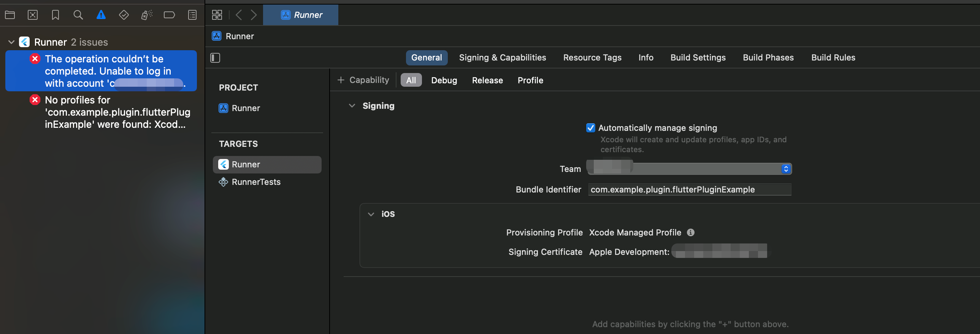Viewport: 980px width, 334px height.
Task: Open the Find navigator magnifier icon
Action: point(78,15)
